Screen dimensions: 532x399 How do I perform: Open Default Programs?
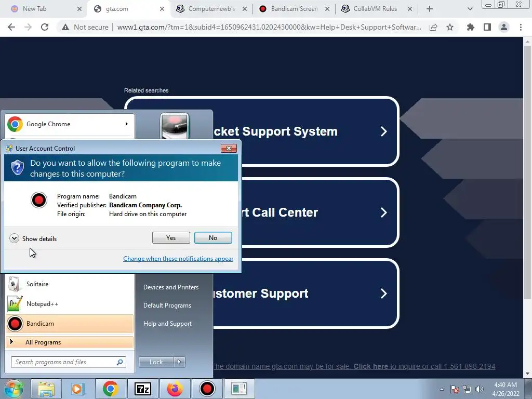pos(167,305)
